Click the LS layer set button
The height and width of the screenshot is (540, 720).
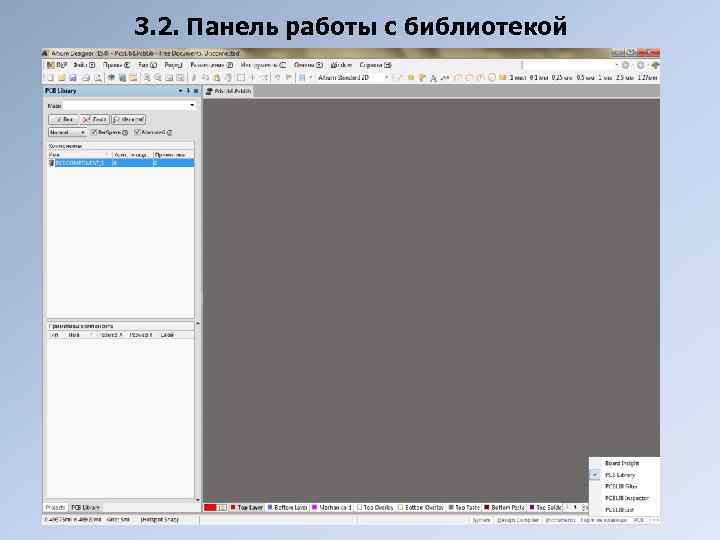[x=222, y=507]
